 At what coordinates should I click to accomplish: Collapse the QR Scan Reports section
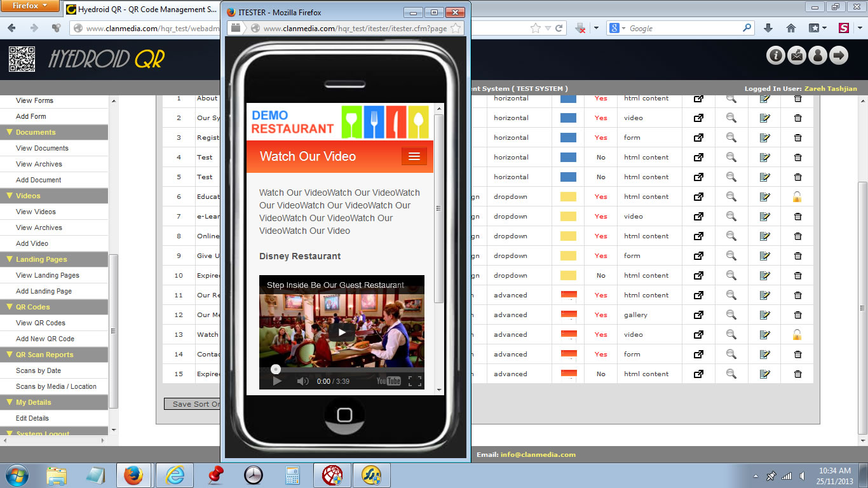click(10, 355)
